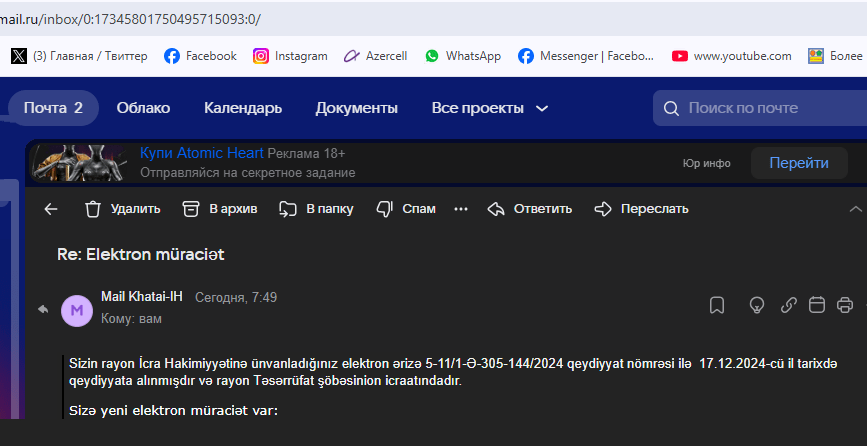
Task: Click the lightbulb icon in message header
Action: [x=757, y=305]
